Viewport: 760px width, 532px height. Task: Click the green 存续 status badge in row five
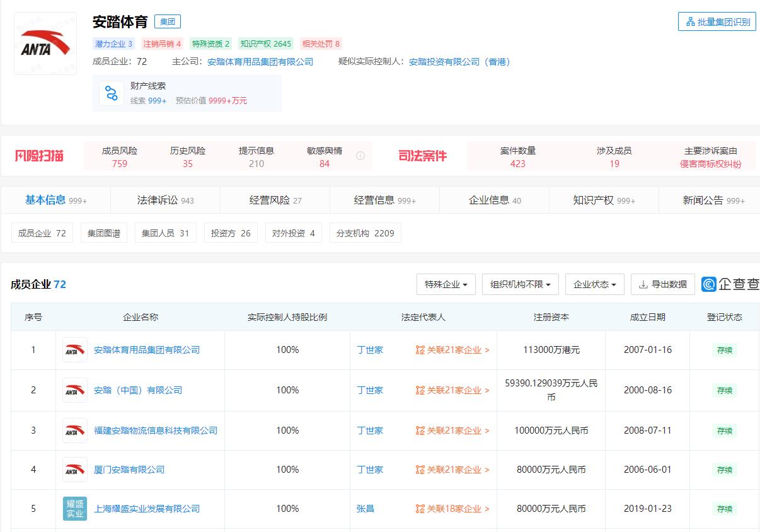tap(723, 509)
